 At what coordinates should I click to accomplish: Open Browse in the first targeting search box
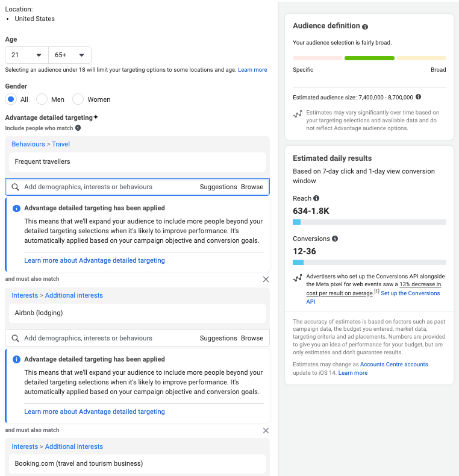point(252,187)
